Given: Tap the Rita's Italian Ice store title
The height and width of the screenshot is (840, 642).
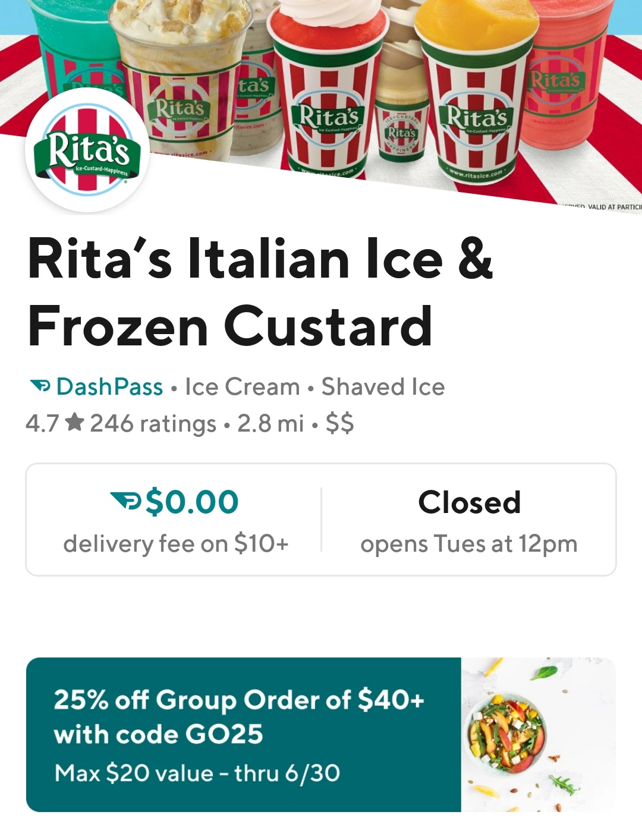Looking at the screenshot, I should pos(260,291).
